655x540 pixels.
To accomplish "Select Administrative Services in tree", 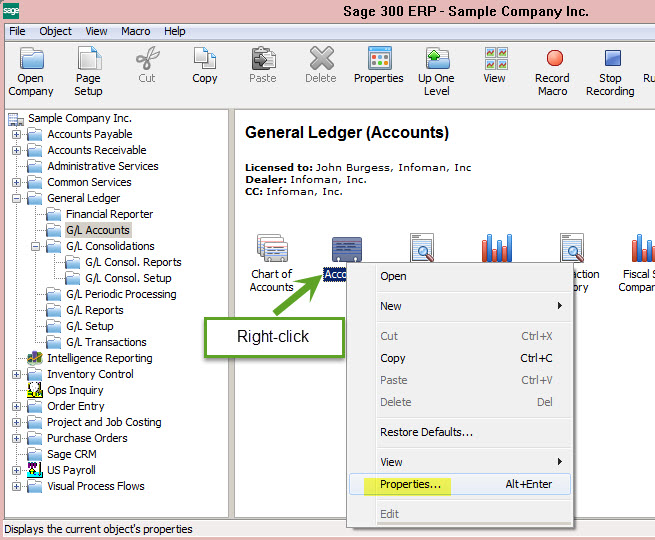I will tap(103, 166).
